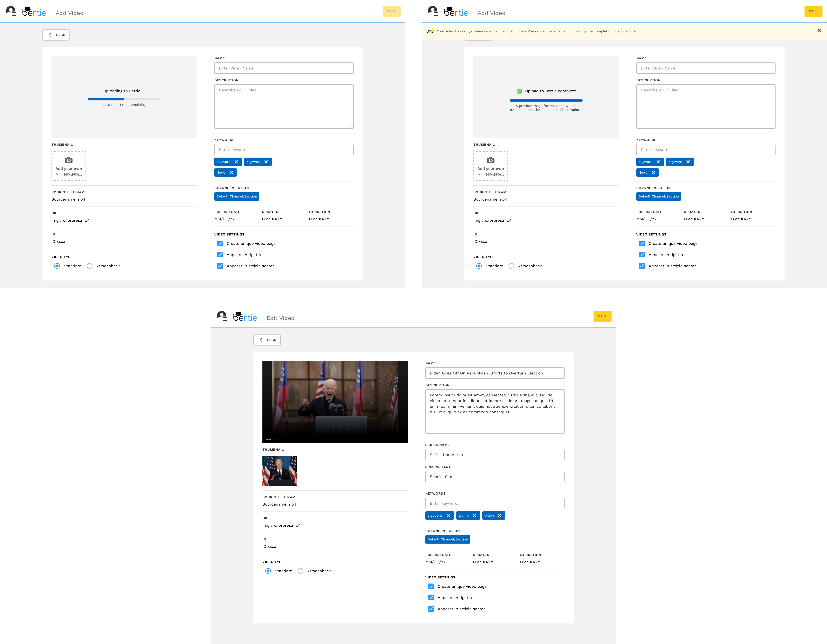Save changes in Edit Video screen
This screenshot has width=827, height=644.
pos(602,316)
